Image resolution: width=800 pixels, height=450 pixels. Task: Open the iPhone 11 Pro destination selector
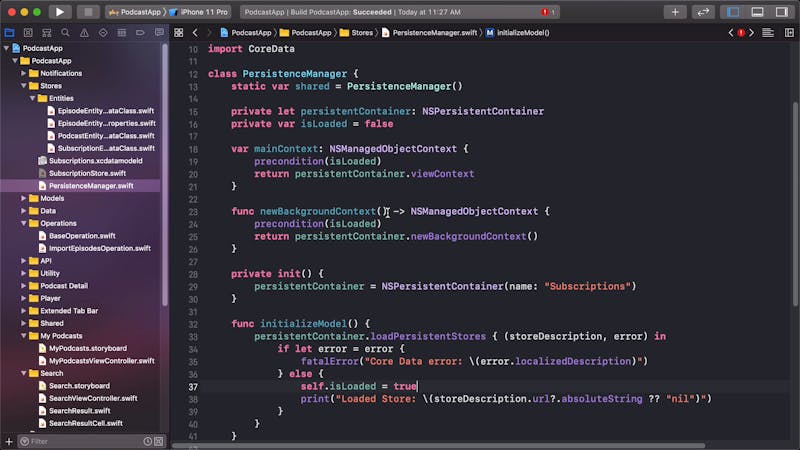[198, 12]
